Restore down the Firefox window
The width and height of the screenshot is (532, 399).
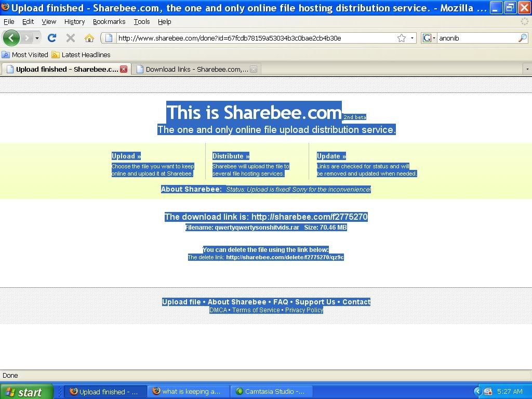click(510, 8)
